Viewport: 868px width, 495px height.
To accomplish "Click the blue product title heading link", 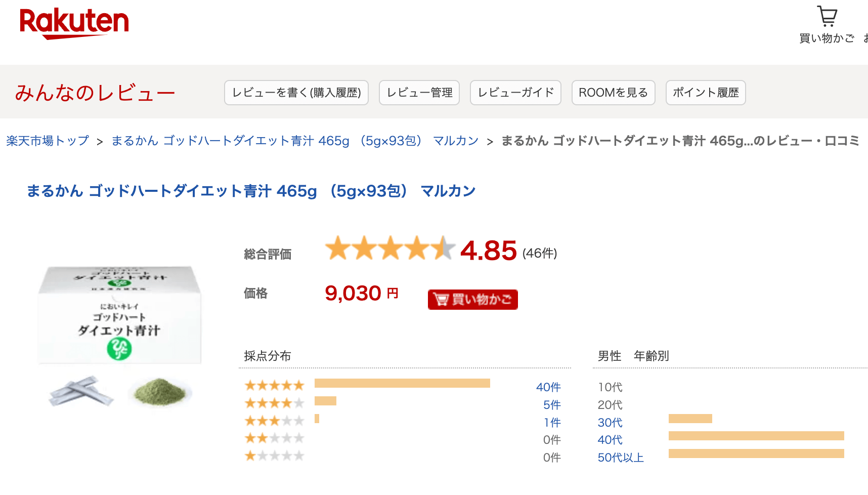I will [x=251, y=191].
